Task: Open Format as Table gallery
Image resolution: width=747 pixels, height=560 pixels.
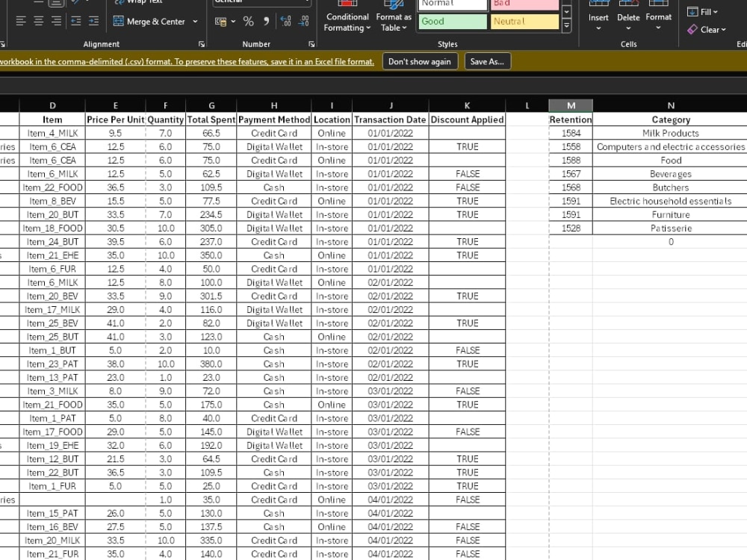Action: coord(394,18)
